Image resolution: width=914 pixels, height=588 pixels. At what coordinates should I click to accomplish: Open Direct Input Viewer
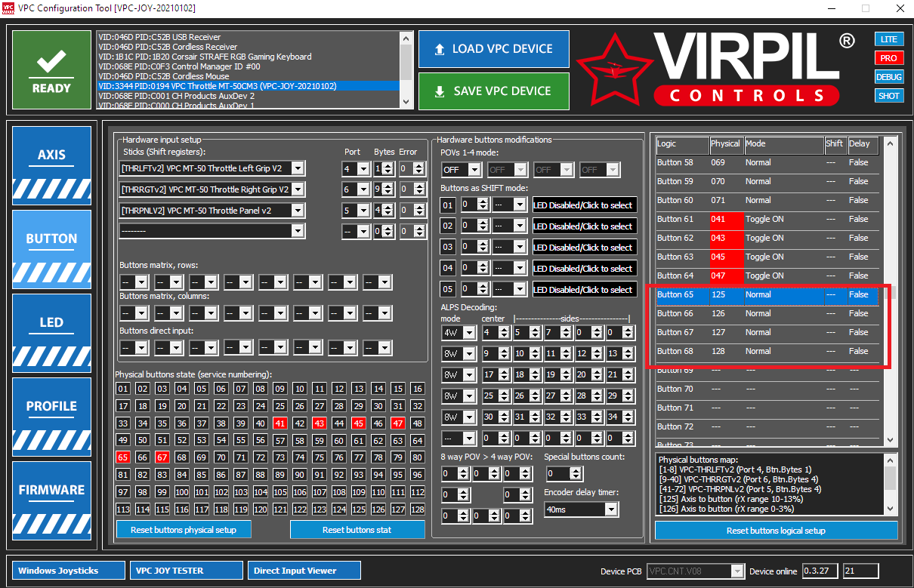(304, 571)
